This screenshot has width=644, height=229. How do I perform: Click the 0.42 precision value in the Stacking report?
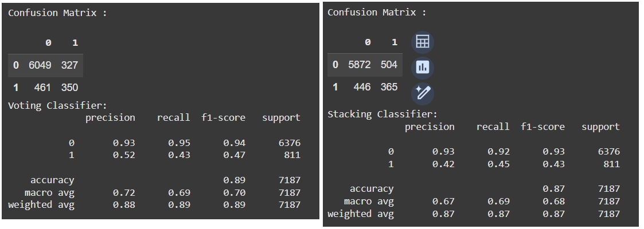point(443,164)
